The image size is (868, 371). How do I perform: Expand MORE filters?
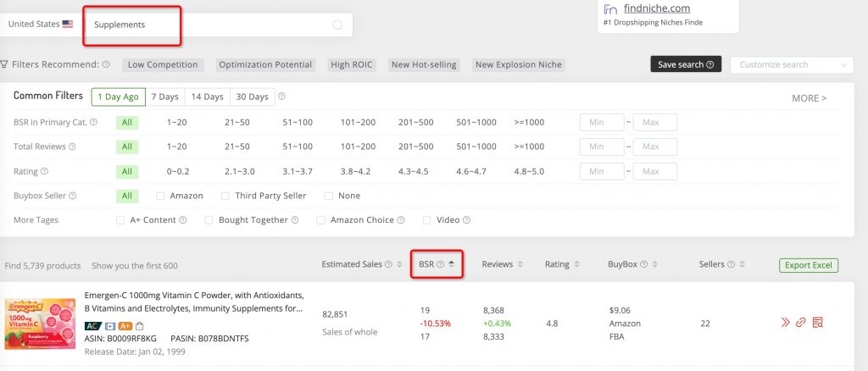click(x=809, y=98)
